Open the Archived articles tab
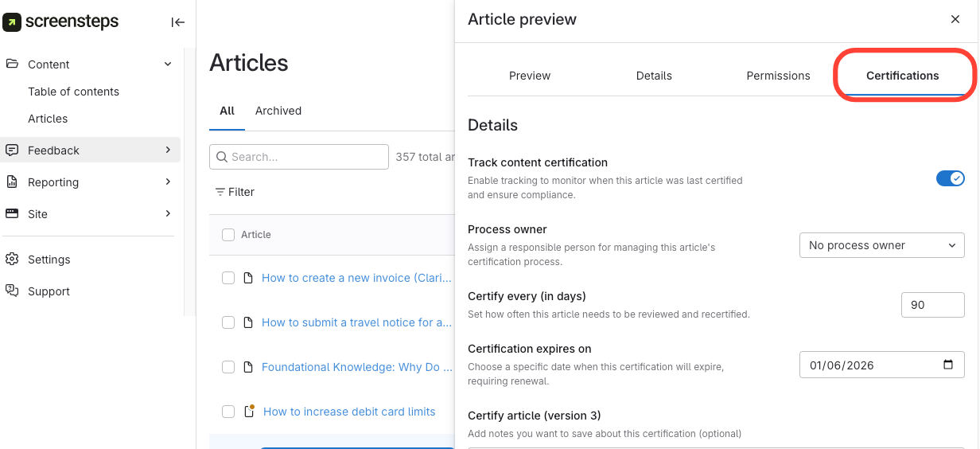Screen dimensions: 980x449 [278, 111]
